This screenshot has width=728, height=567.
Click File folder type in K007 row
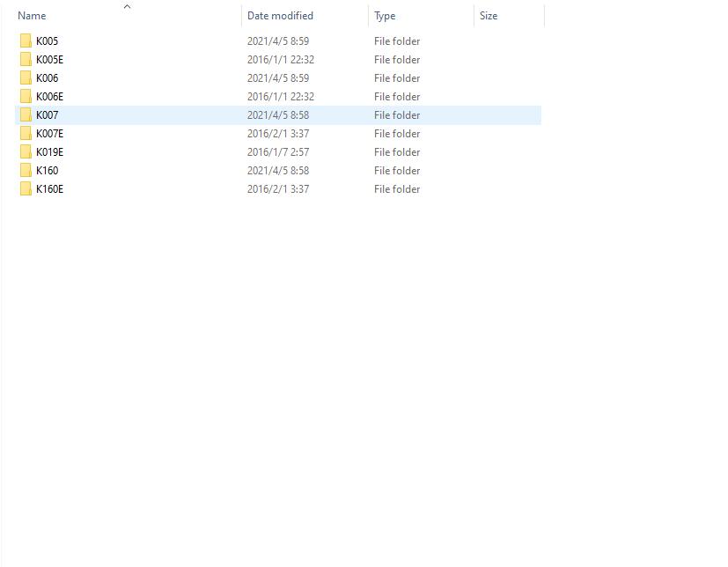point(397,115)
